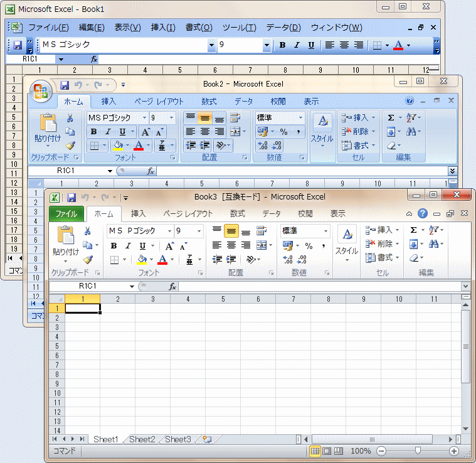Click AutoSum sigma in Book3 window

413,230
